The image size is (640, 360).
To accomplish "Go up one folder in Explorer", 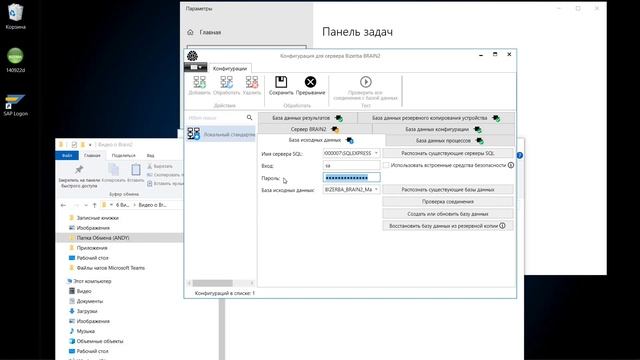I will click(x=94, y=205).
